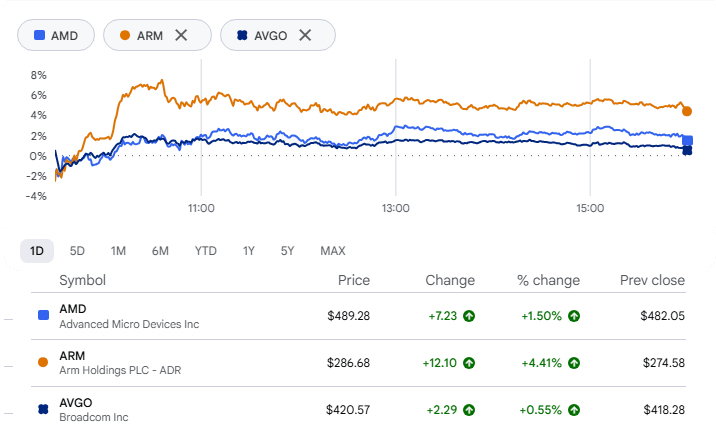Click the dark blue icon in AVGO chip
The width and height of the screenshot is (716, 445).
[x=242, y=35]
